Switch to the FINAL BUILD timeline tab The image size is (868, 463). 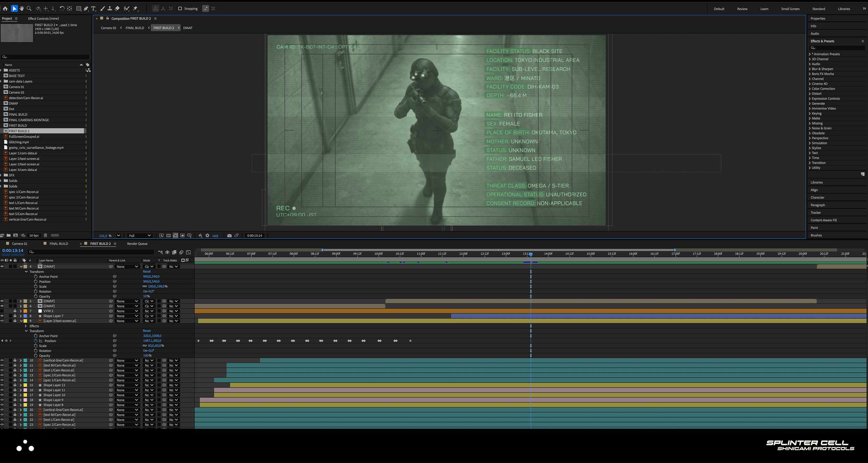(59, 243)
